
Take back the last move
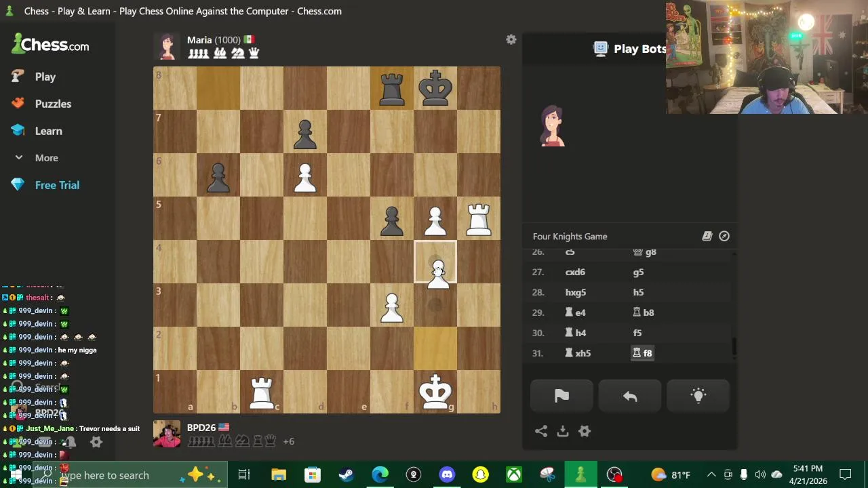630,396
